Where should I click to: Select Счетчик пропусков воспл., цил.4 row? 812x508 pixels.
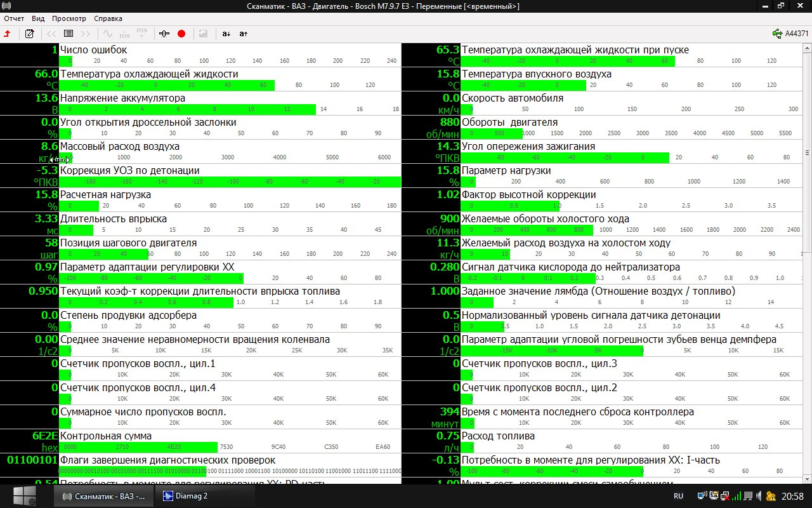(x=200, y=393)
